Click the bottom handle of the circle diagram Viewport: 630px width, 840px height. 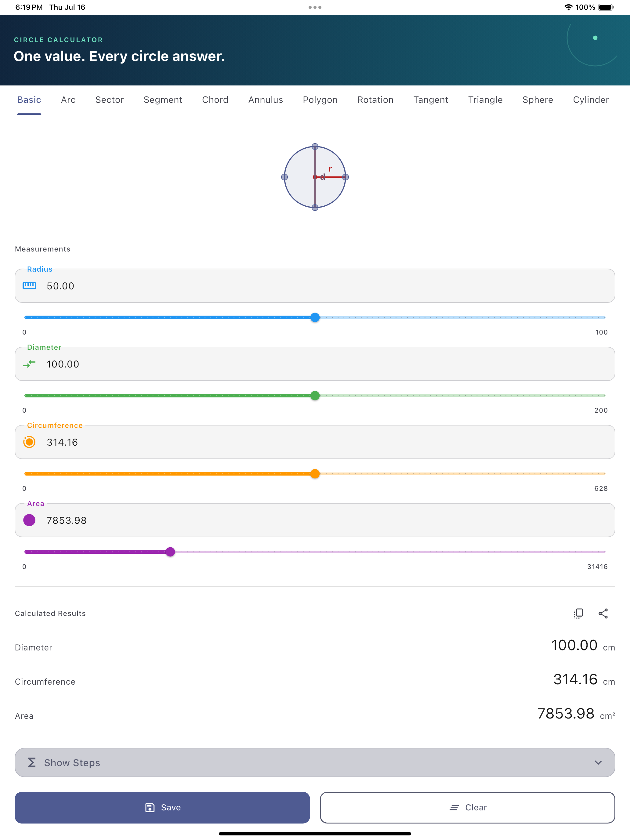[x=315, y=208]
